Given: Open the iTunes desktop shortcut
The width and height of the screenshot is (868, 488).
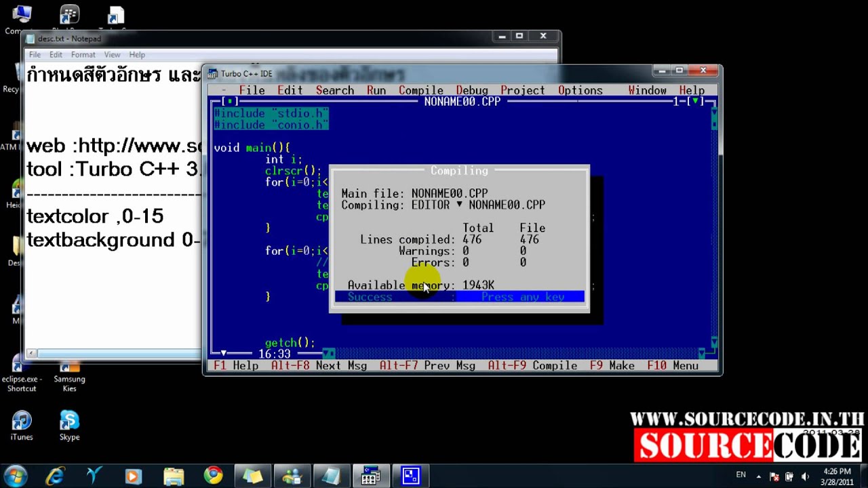Looking at the screenshot, I should click(x=21, y=426).
